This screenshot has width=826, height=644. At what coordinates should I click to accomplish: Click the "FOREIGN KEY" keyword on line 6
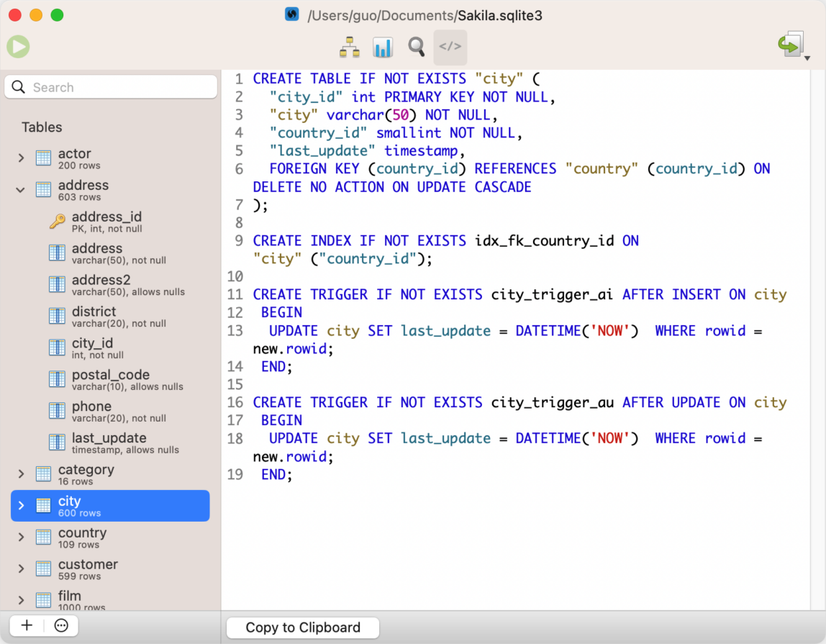314,168
